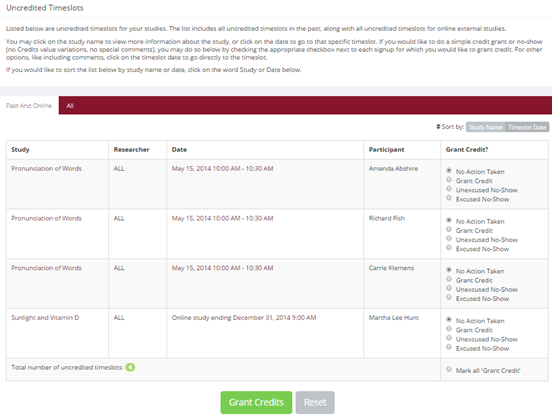Select Grant Credit for Martha Lee Hunt
Screen dimensions: 552x416
[449, 329]
